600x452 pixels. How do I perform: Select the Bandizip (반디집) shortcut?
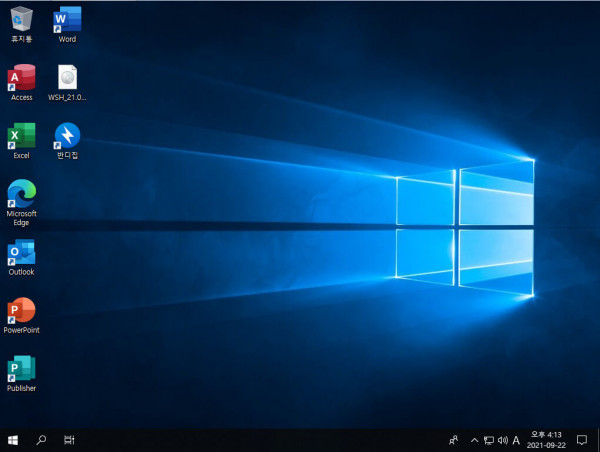coord(67,141)
